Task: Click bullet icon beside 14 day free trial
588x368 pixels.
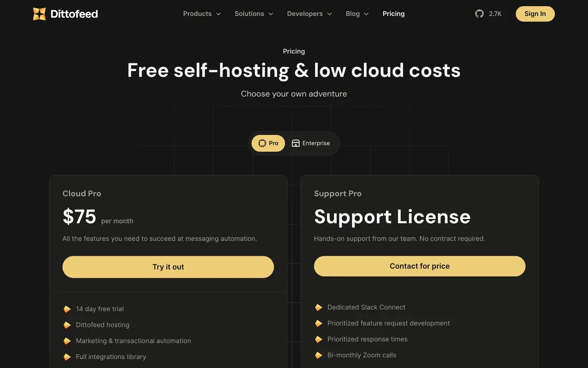Action: [x=67, y=309]
